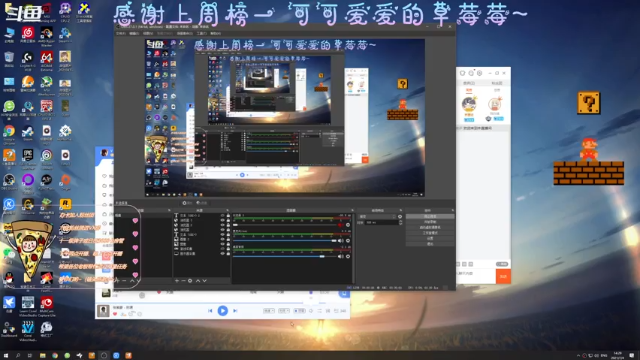Hide the second source row via eye icon
Image resolution: width=640 pixels, height=360 pixels.
222,220
